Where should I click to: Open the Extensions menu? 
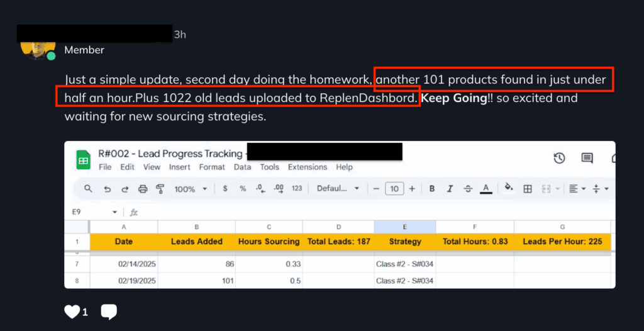pyautogui.click(x=307, y=167)
